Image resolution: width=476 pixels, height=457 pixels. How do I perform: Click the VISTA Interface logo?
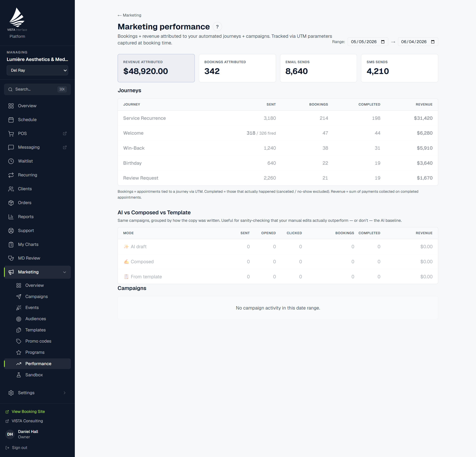tap(17, 19)
